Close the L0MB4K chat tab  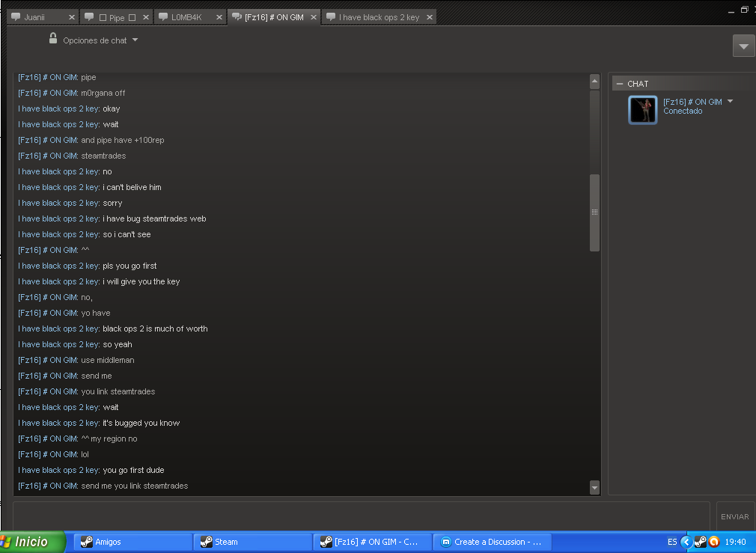(219, 17)
